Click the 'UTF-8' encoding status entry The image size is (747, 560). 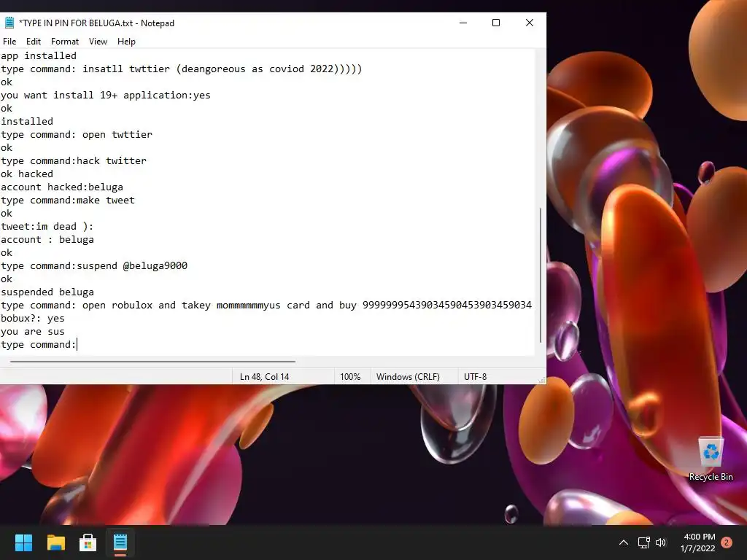[476, 377]
